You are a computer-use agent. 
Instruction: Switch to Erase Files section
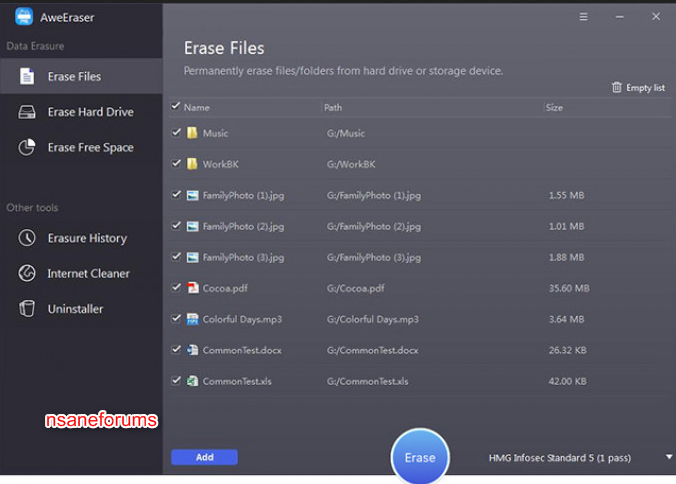click(81, 76)
